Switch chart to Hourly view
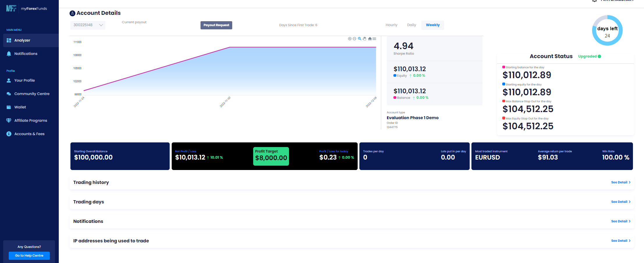The height and width of the screenshot is (263, 644). (391, 25)
